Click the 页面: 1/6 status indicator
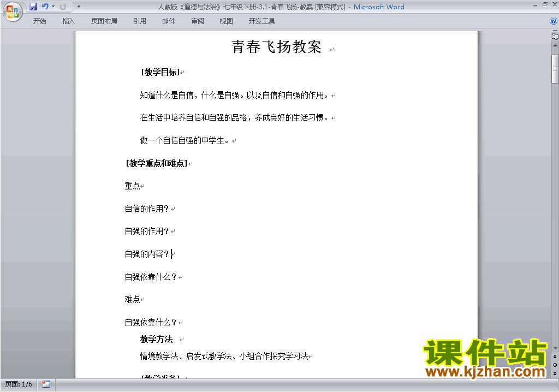This screenshot has height=392, width=559. pyautogui.click(x=19, y=384)
